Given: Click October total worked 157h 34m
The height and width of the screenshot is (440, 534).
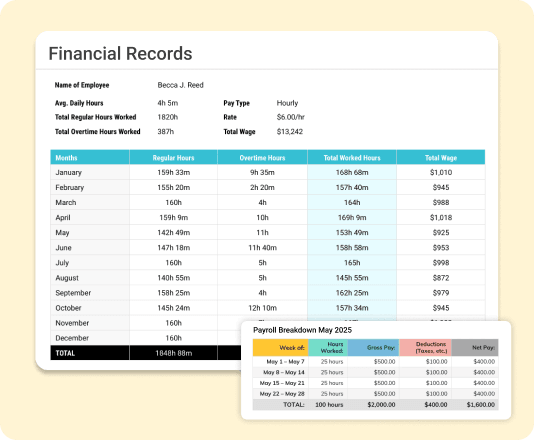Looking at the screenshot, I should click(352, 308).
